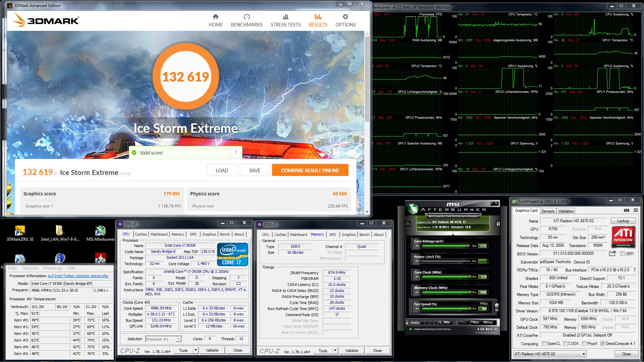Open the Intel_LAN_Win7 folder on desktop

(60, 233)
